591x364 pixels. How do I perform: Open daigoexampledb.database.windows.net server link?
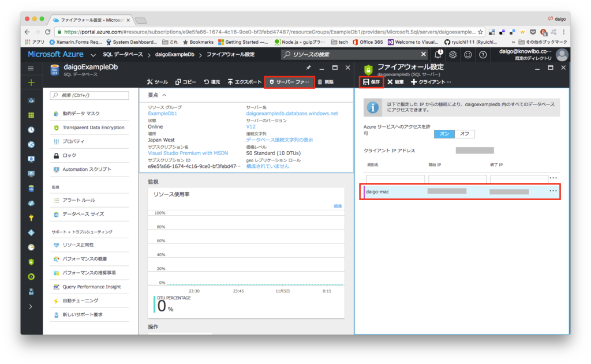click(x=292, y=114)
